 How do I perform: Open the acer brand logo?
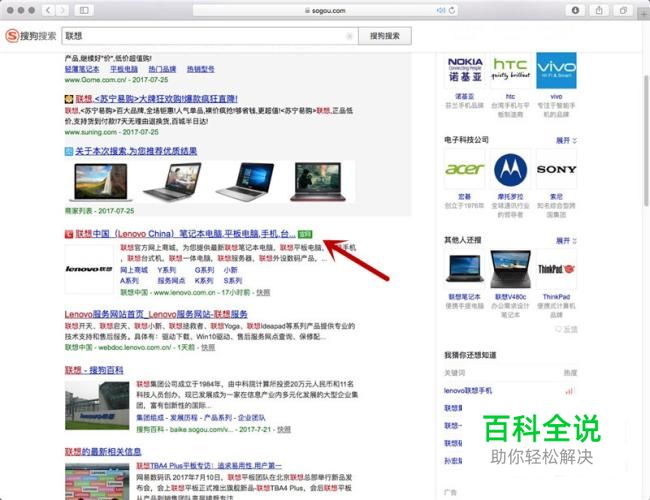465,169
